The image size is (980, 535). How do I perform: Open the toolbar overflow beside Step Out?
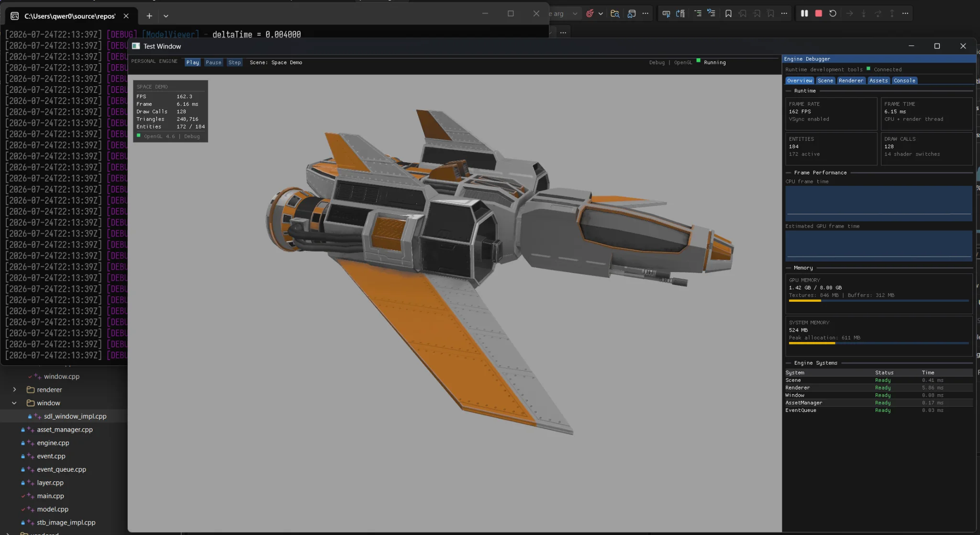[905, 13]
